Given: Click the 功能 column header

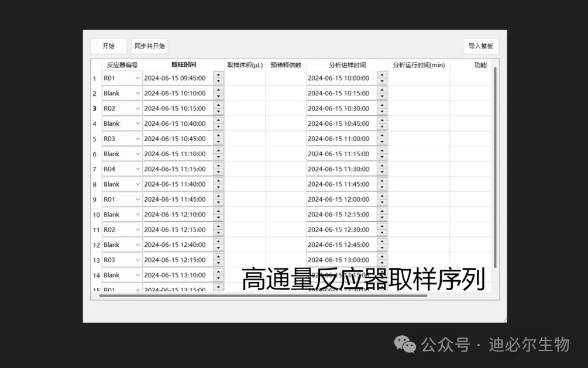Looking at the screenshot, I should [481, 65].
